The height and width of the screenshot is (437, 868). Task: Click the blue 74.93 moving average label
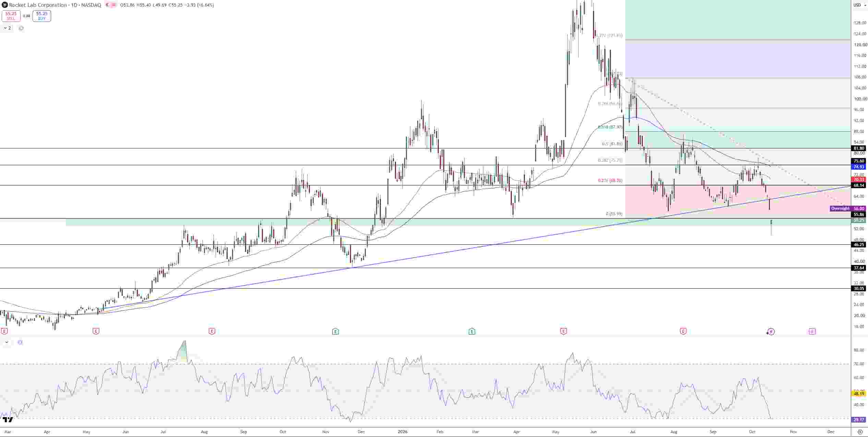(x=859, y=167)
